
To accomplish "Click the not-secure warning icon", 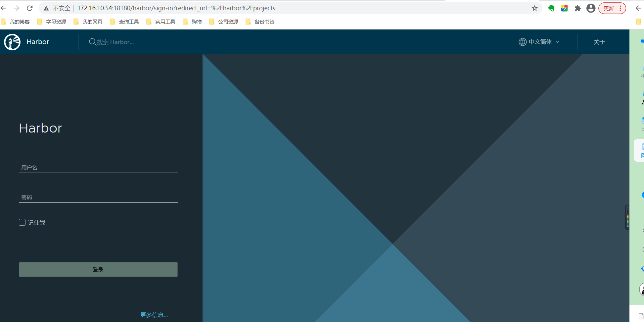I will click(46, 8).
